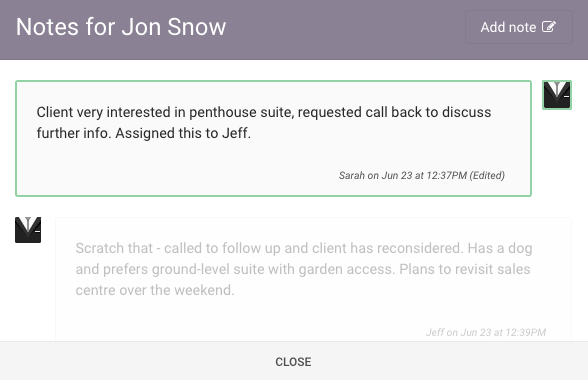
Task: Click the Add note button
Action: (519, 27)
